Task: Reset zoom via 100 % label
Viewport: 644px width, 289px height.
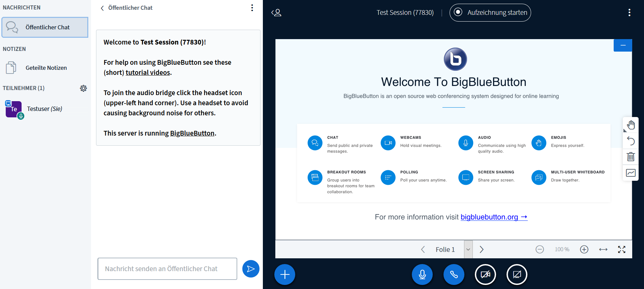Action: pos(562,250)
